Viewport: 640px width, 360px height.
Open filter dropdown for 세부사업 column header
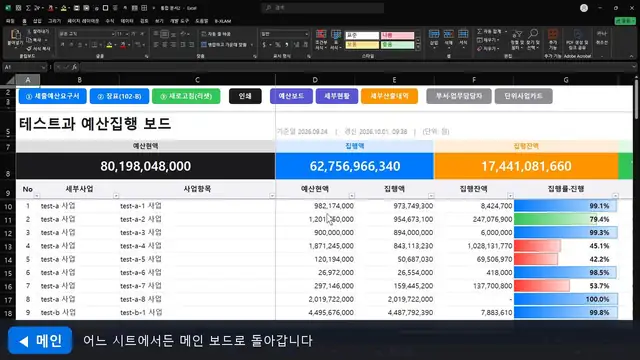pos(116,196)
